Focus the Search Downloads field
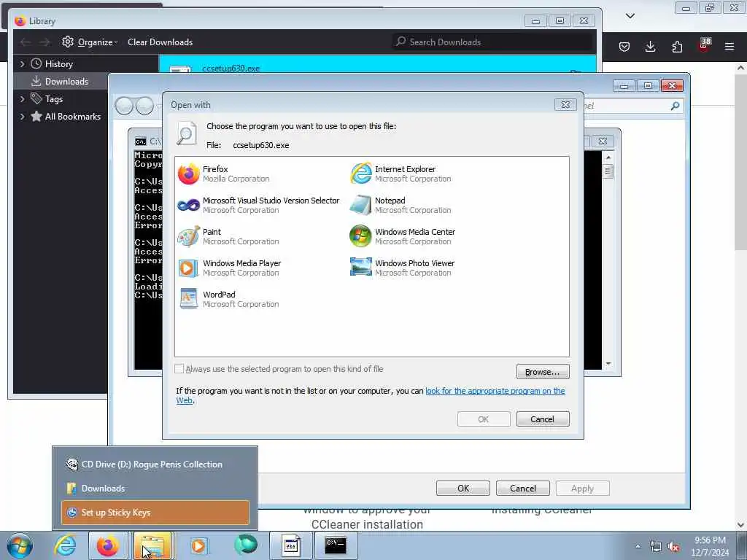Viewport: 747px width, 560px height. 492,42
